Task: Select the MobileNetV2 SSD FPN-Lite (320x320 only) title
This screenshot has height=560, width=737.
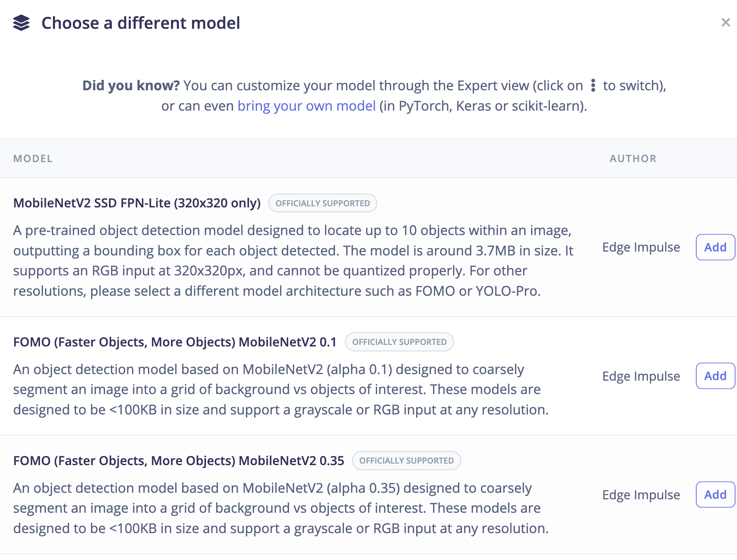Action: tap(137, 203)
